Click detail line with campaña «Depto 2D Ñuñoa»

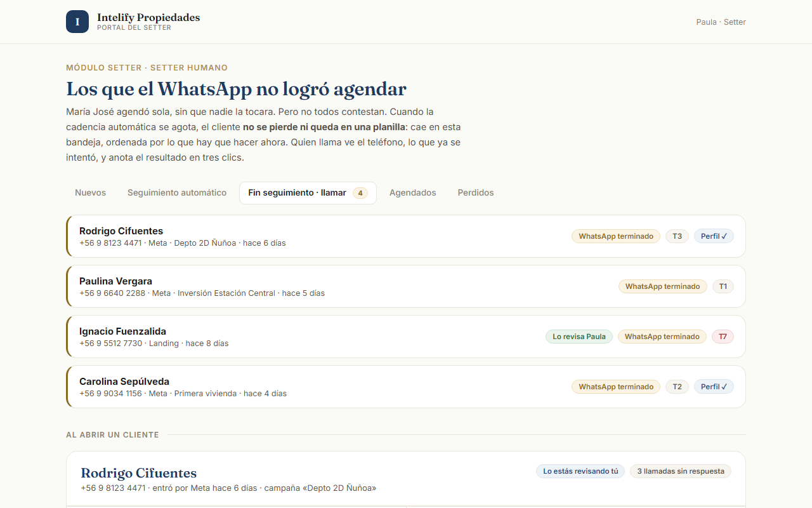point(228,488)
